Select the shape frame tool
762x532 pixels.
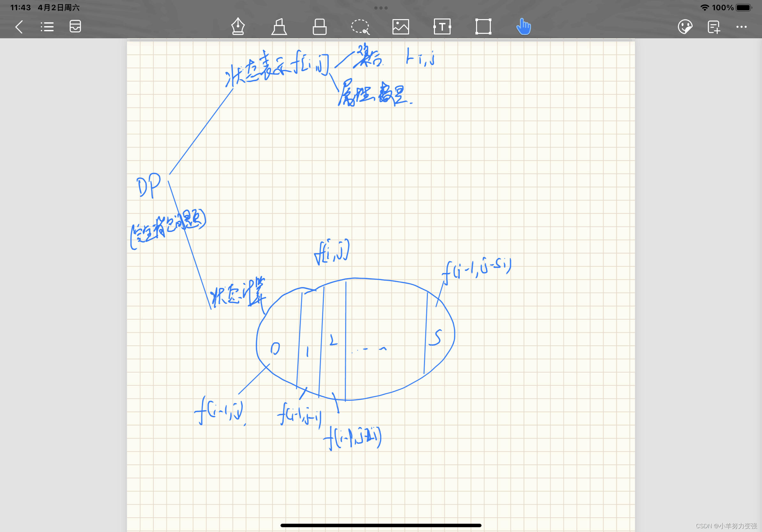click(x=483, y=26)
